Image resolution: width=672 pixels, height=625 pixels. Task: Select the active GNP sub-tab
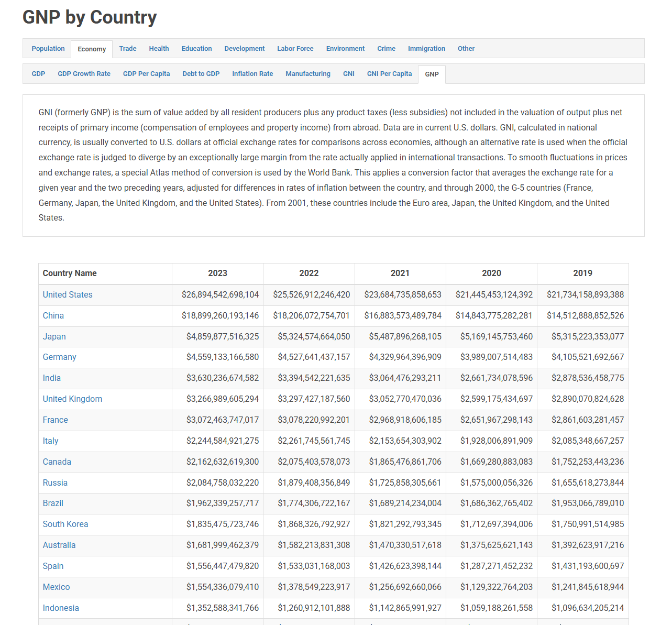(432, 74)
